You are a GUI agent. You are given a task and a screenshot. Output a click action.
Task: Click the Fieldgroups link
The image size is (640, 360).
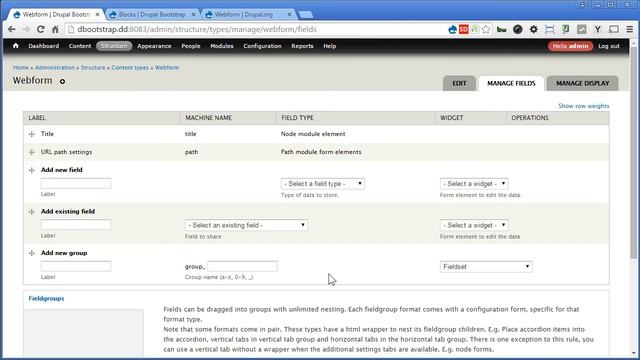click(x=46, y=298)
